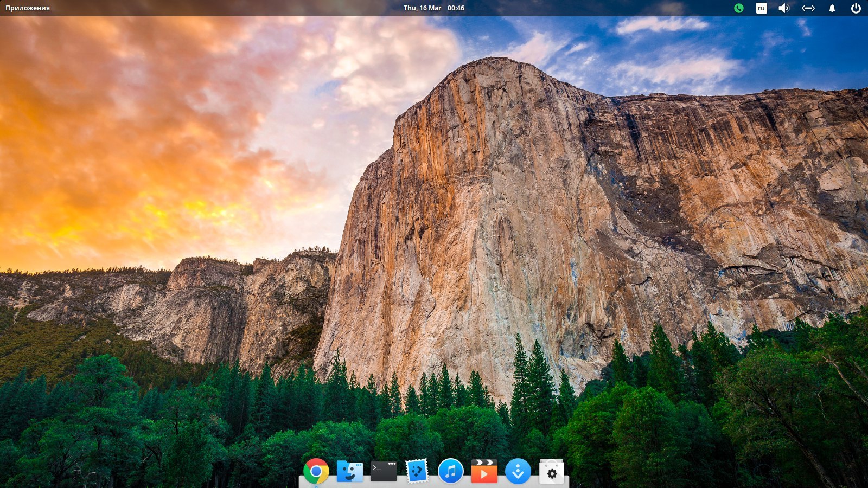868x488 pixels.
Task: Click the green phone tray icon
Action: (x=738, y=8)
